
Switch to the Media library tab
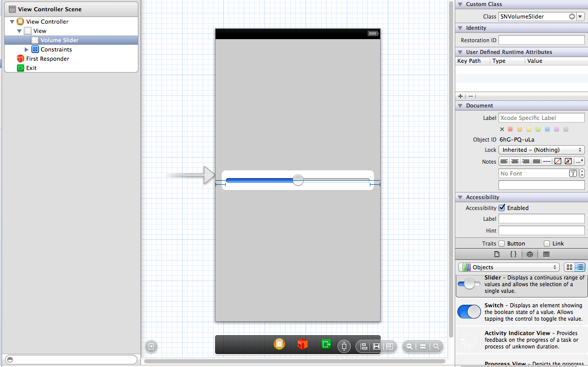546,254
